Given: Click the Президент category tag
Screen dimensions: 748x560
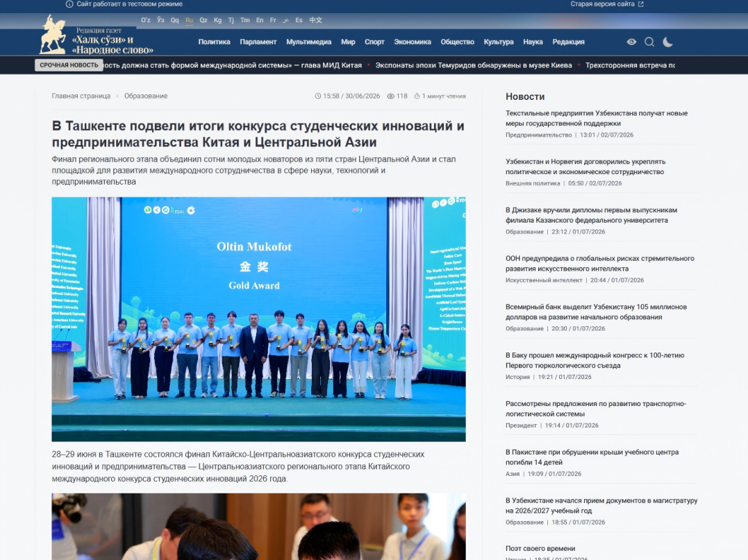Looking at the screenshot, I should (521, 425).
